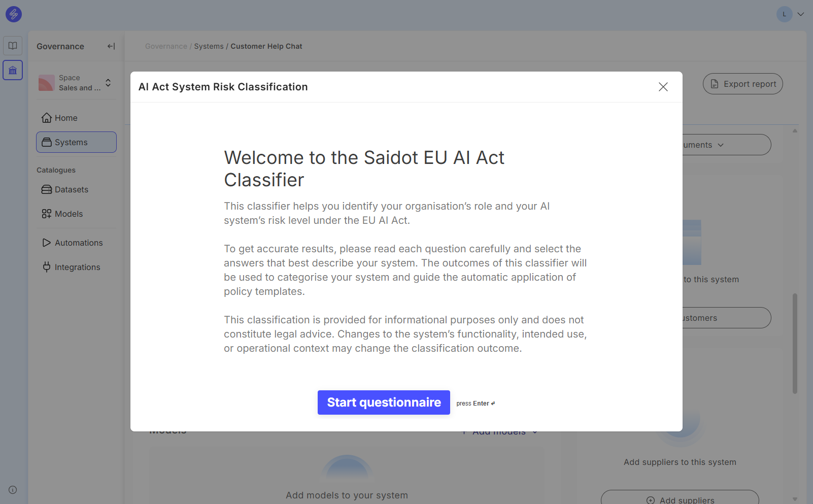Open Datasets catalogue
Image resolution: width=813 pixels, height=504 pixels.
tap(71, 189)
